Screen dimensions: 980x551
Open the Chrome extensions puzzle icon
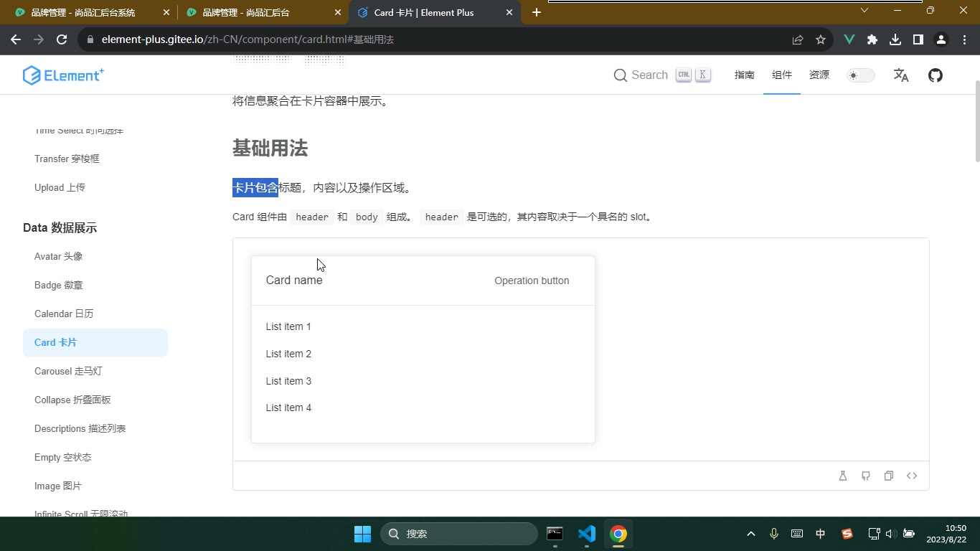click(x=872, y=39)
